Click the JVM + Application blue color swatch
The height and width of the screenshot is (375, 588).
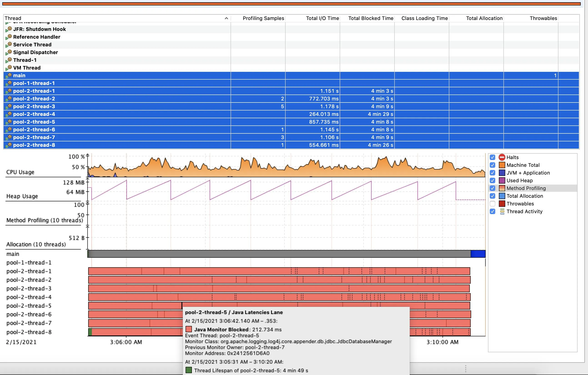click(x=502, y=173)
